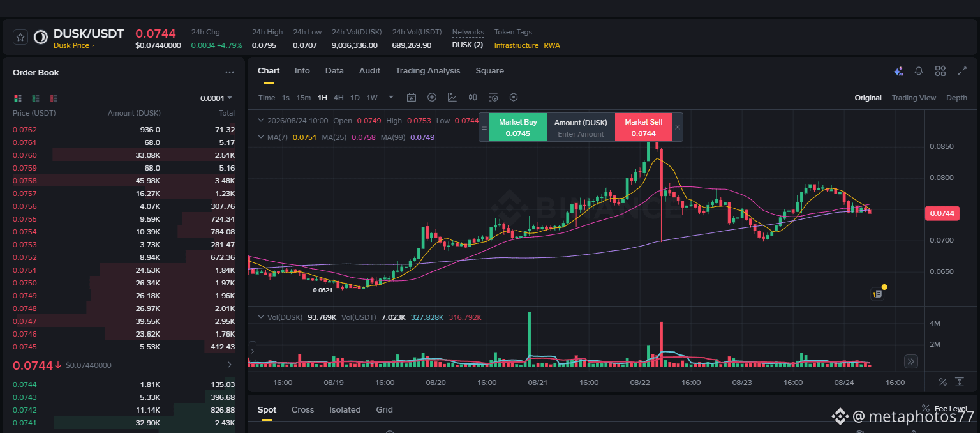This screenshot has width=980, height=433.
Task: Select the 1s time interval
Action: coord(286,98)
